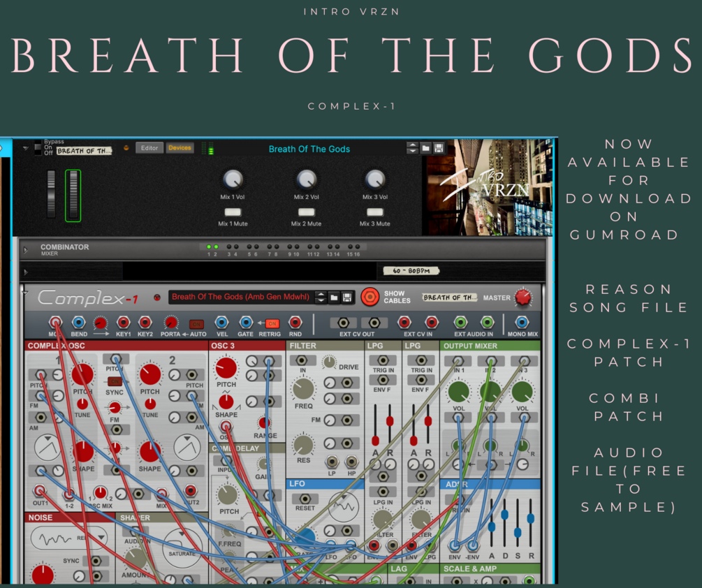The image size is (702, 588).
Task: Click the BEND input jack
Action: pyautogui.click(x=79, y=322)
